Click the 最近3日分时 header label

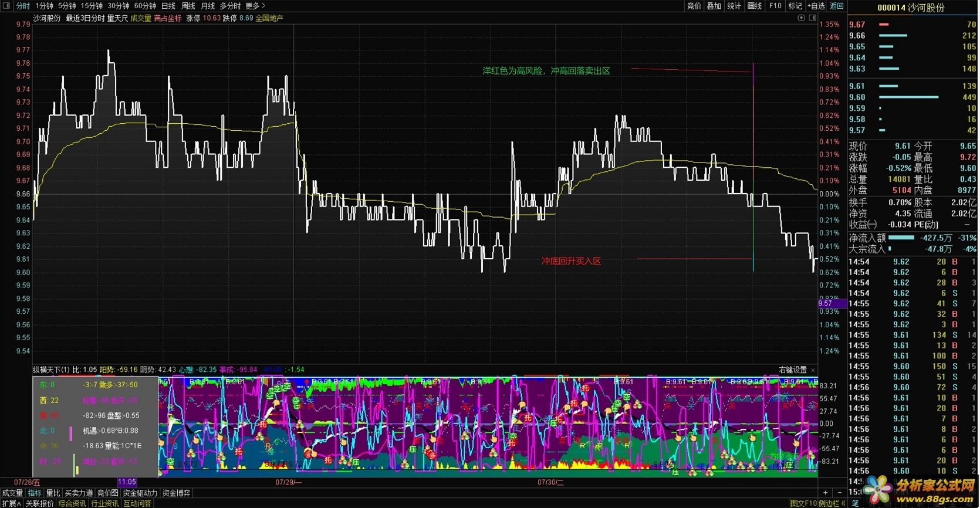pyautogui.click(x=85, y=18)
